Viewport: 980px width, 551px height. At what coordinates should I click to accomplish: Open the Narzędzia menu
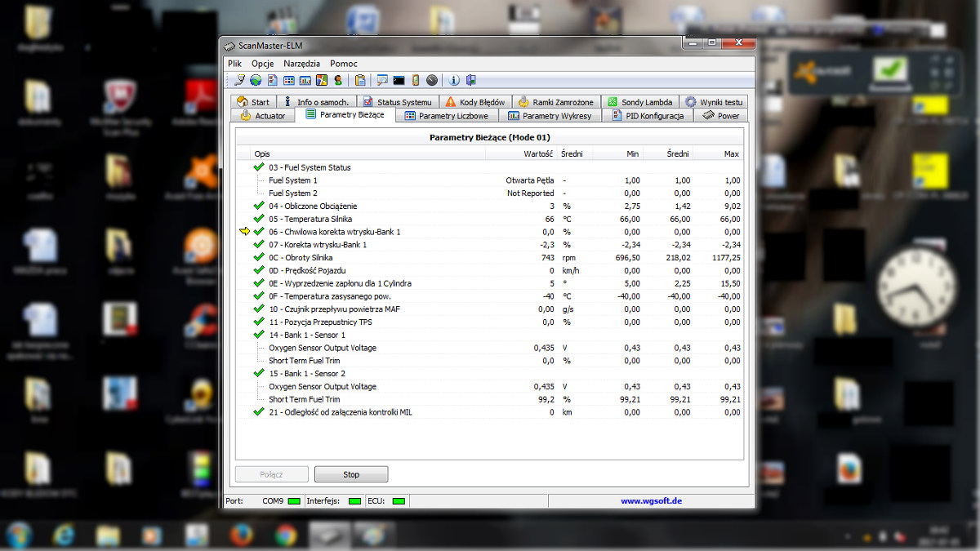point(301,64)
